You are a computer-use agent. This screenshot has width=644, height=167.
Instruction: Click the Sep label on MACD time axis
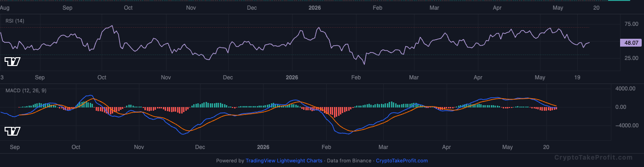coord(14,147)
